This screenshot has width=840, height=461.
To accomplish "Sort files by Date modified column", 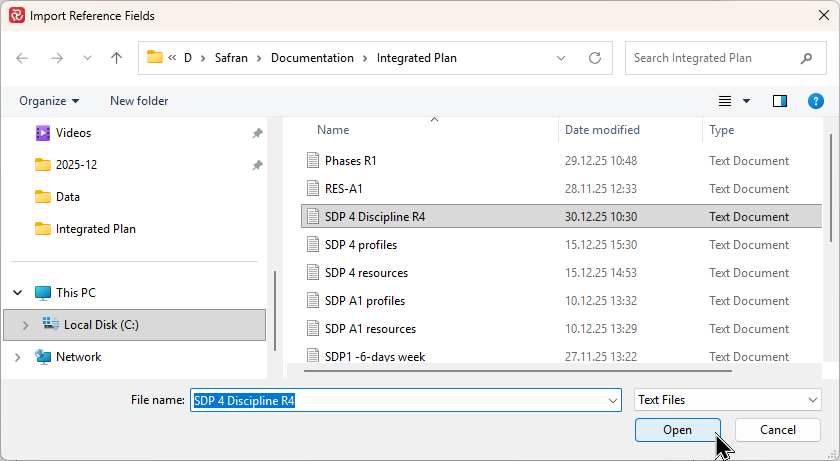I will (x=602, y=130).
